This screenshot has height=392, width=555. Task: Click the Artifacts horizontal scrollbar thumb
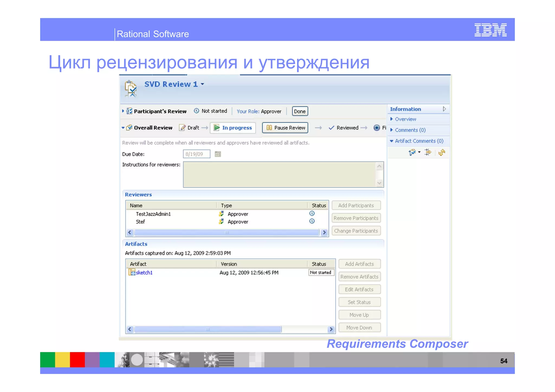(208, 329)
